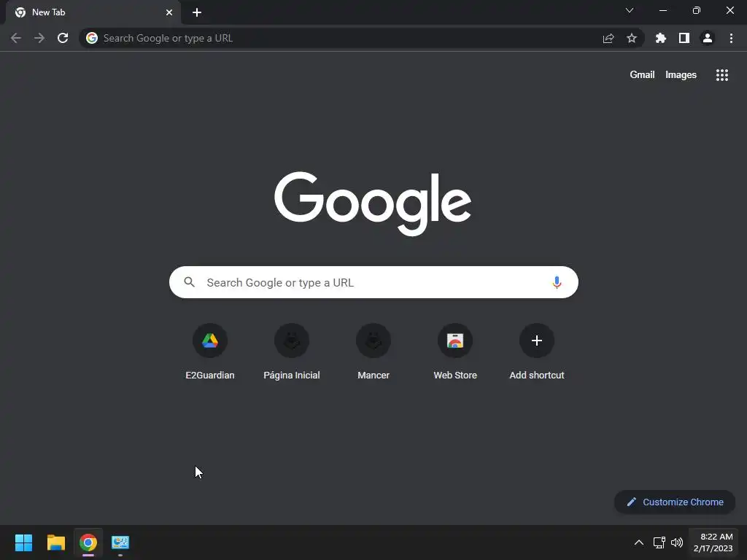Open the Página Inicial shortcut

click(292, 351)
